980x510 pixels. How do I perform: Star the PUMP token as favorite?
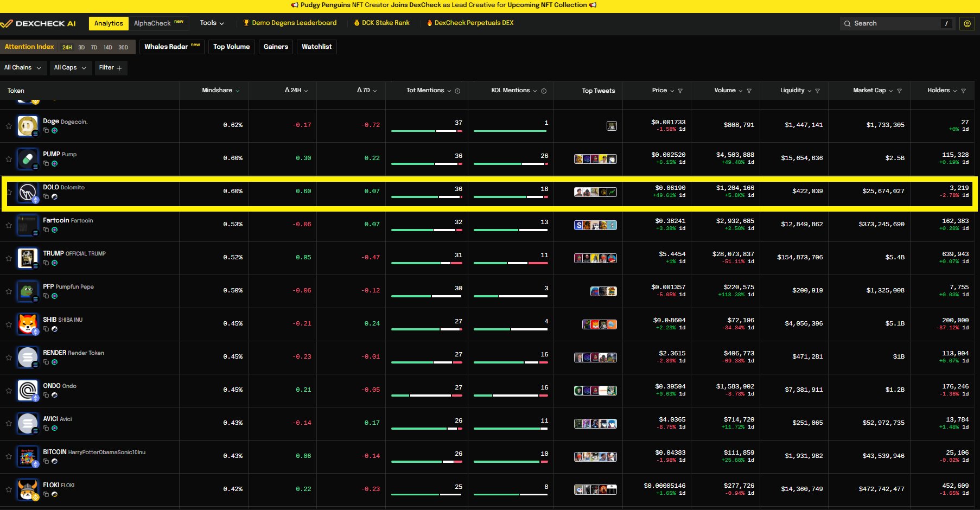coord(9,159)
